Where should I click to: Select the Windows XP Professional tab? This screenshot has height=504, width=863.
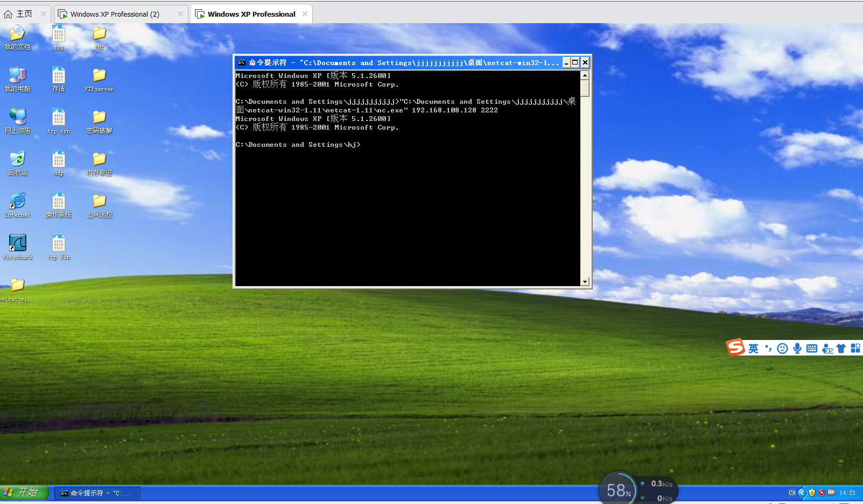pyautogui.click(x=251, y=14)
